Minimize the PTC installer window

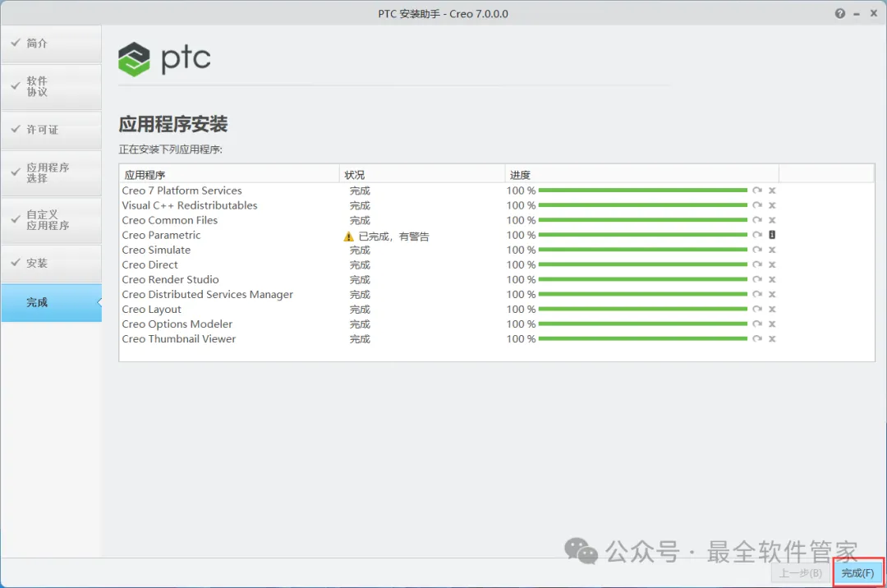point(857,14)
